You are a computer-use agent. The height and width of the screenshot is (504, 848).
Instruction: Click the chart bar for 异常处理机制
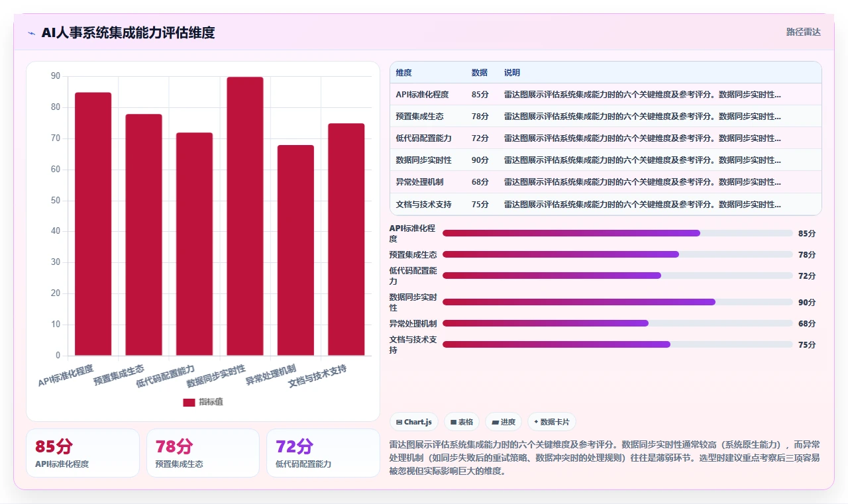[295, 250]
